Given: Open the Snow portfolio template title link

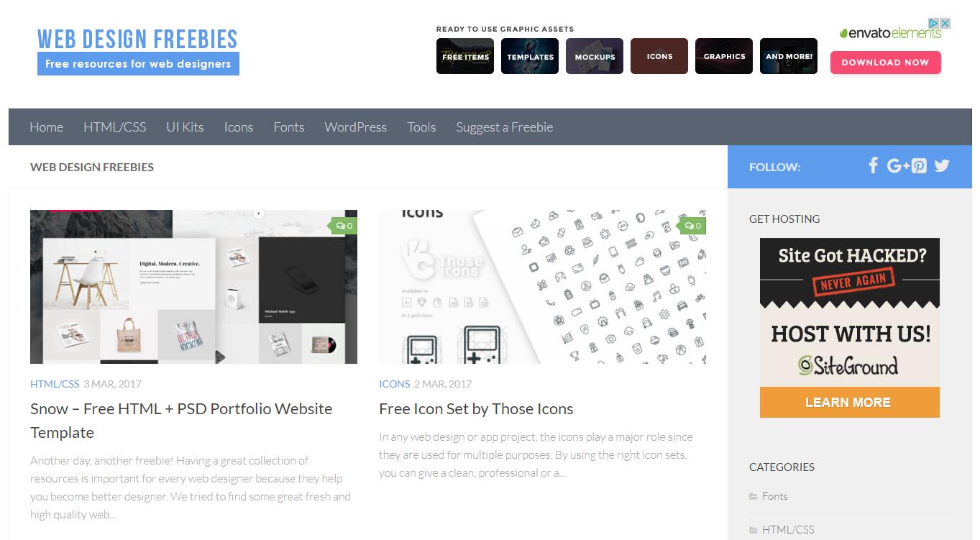Looking at the screenshot, I should pos(181,421).
